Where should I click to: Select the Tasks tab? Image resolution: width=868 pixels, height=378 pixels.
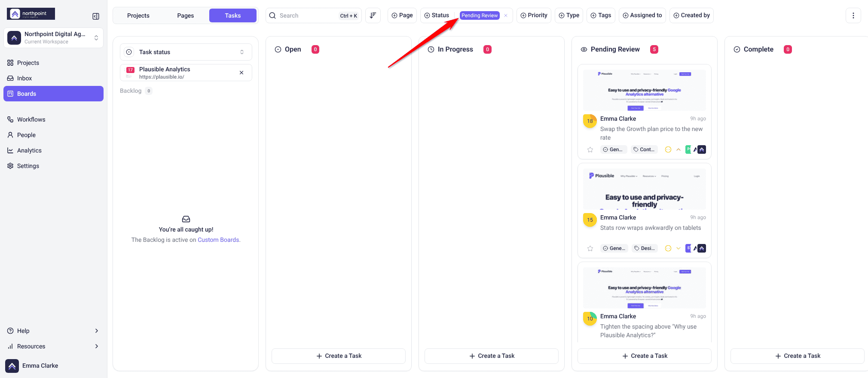point(233,15)
